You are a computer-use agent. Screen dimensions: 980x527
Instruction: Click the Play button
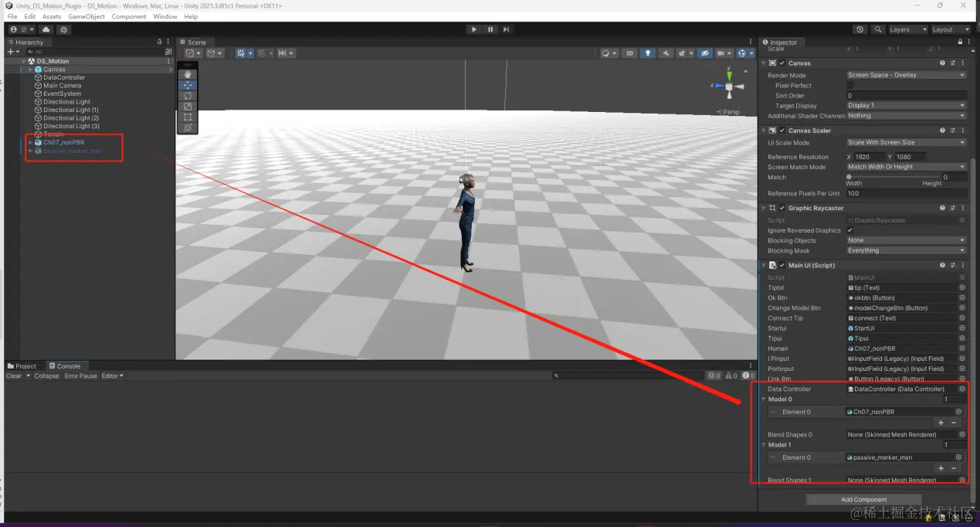[473, 29]
